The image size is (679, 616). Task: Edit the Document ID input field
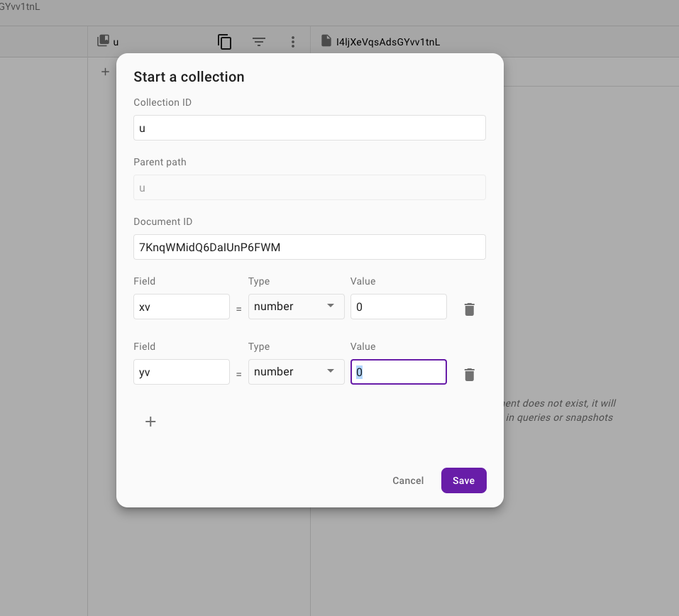(309, 247)
